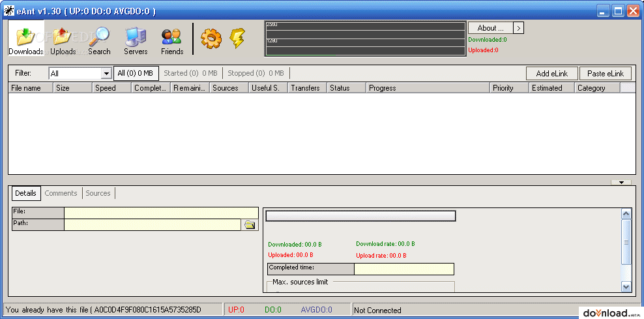The image size is (644, 319).
Task: Select the Started (0) 0 MB tab
Action: [x=190, y=73]
